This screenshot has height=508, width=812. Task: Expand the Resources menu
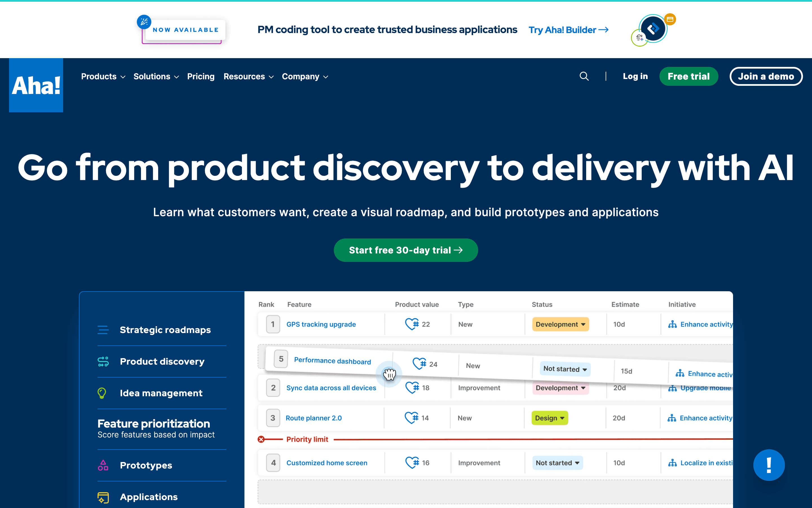click(x=249, y=76)
